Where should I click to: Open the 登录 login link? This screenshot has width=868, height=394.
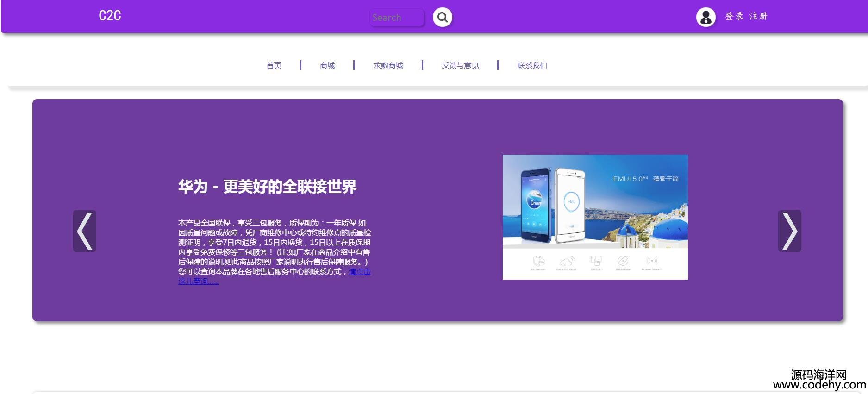[734, 16]
